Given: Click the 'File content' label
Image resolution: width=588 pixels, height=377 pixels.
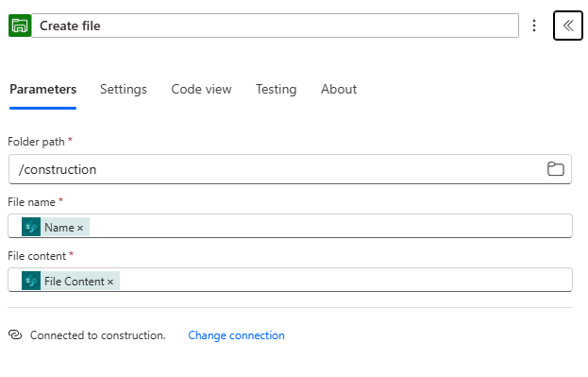Looking at the screenshot, I should [37, 256].
